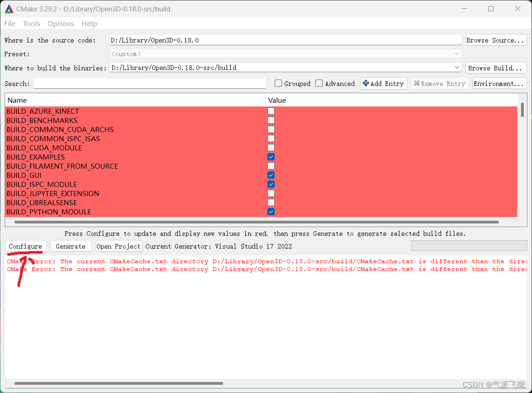
Task: Click Browse Source button
Action: (496, 40)
